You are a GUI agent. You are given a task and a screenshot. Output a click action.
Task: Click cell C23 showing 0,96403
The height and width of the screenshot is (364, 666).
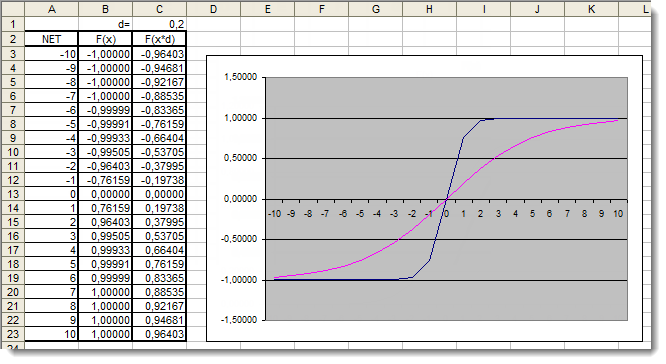click(x=159, y=334)
